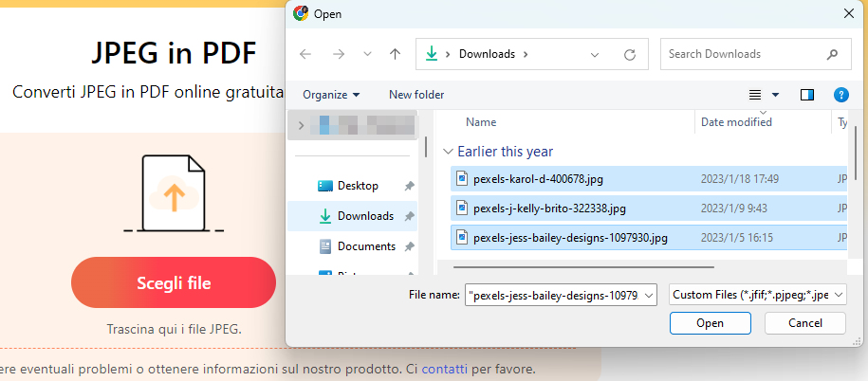
Task: Open recent locations dropdown arrow
Action: [367, 54]
